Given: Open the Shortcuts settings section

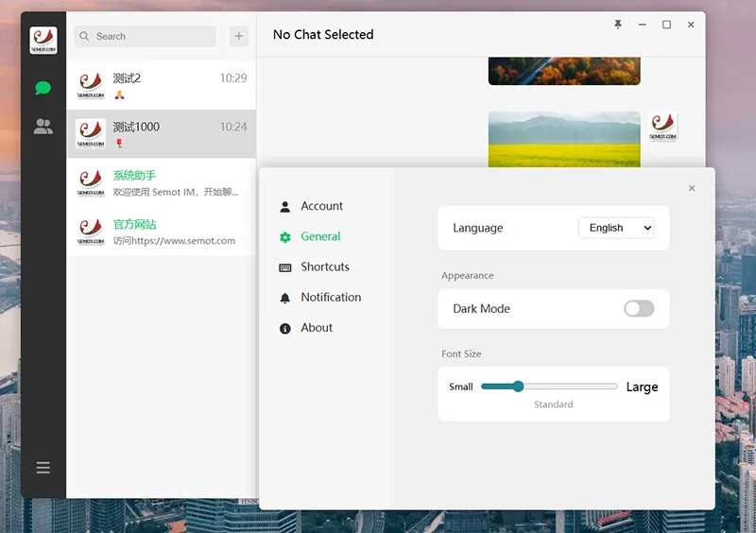Looking at the screenshot, I should pos(324,266).
